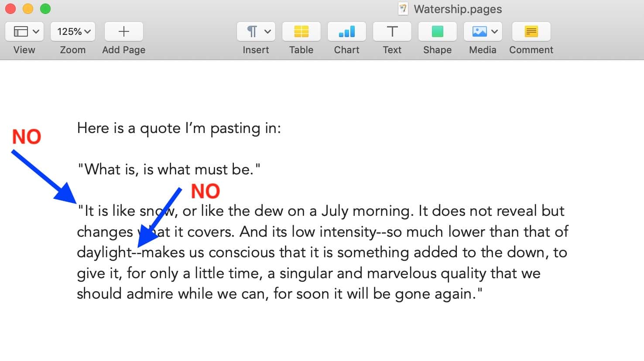Open the View sidebar options button
The height and width of the screenshot is (361, 644).
pyautogui.click(x=24, y=31)
